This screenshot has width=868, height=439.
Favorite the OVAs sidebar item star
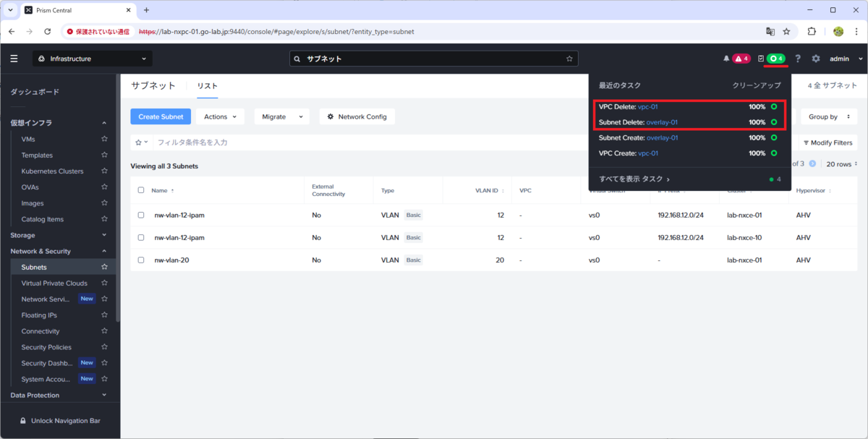point(104,187)
